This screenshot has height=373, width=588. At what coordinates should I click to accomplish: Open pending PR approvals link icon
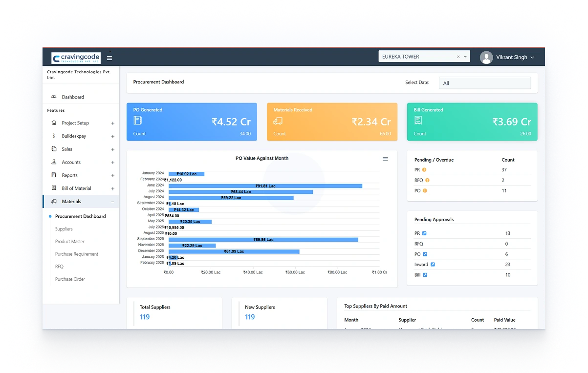click(424, 233)
